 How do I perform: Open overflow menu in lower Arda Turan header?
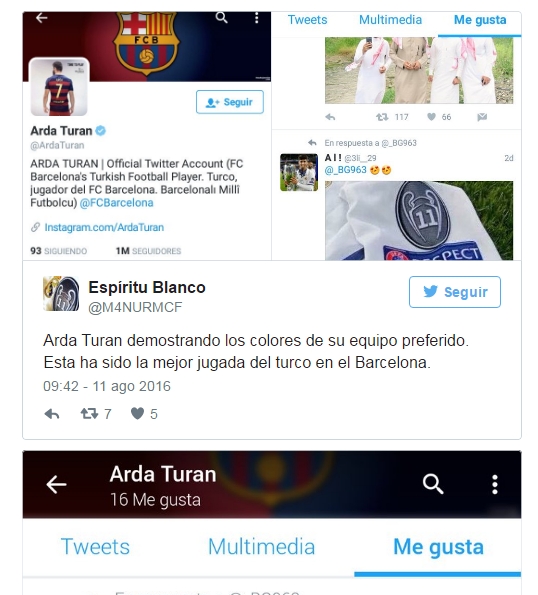495,484
